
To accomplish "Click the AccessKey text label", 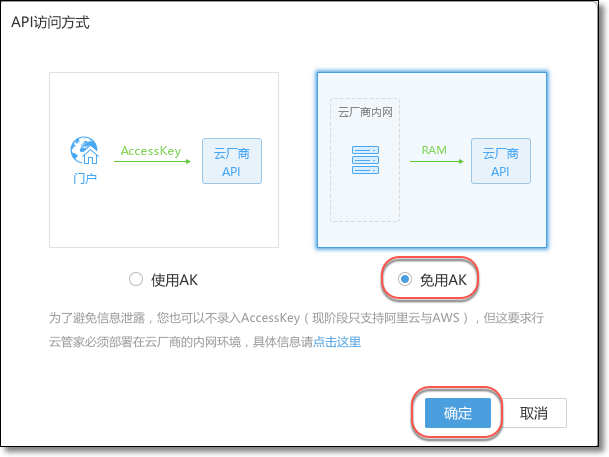I will [150, 151].
